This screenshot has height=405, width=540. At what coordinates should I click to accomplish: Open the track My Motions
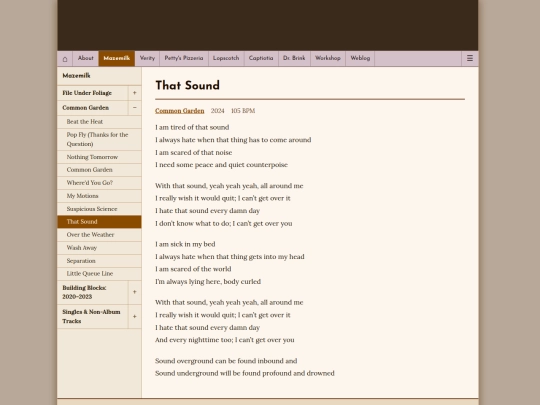99,196
